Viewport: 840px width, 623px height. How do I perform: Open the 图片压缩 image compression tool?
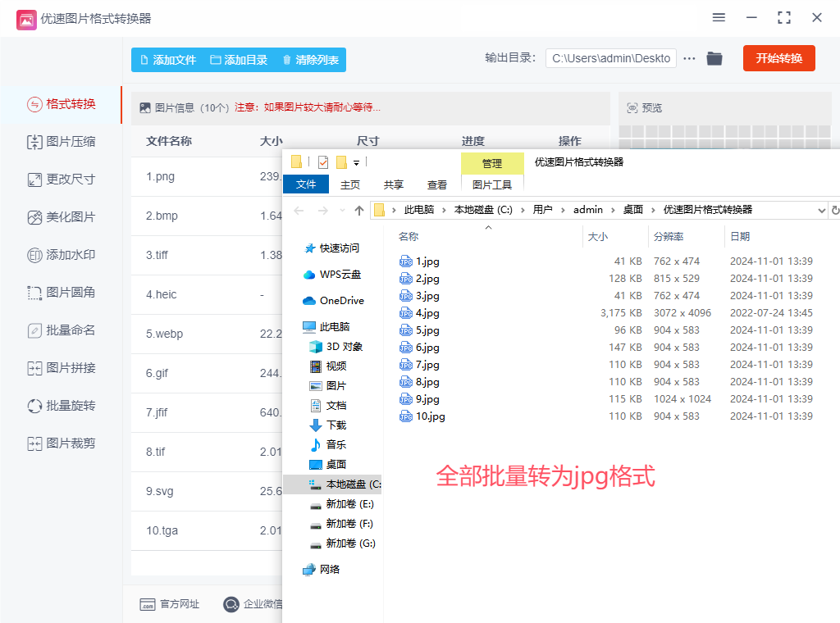pos(61,142)
